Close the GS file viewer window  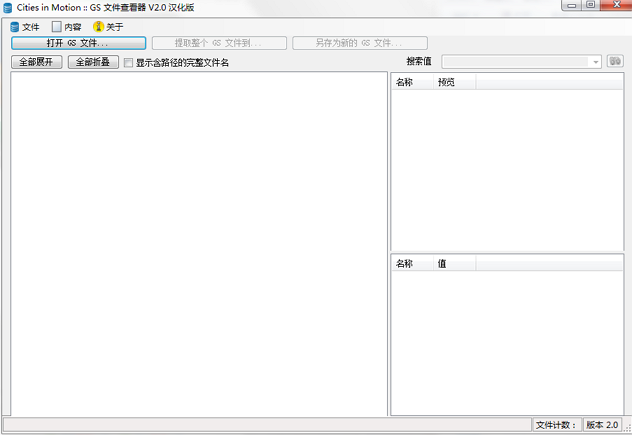(x=616, y=5)
